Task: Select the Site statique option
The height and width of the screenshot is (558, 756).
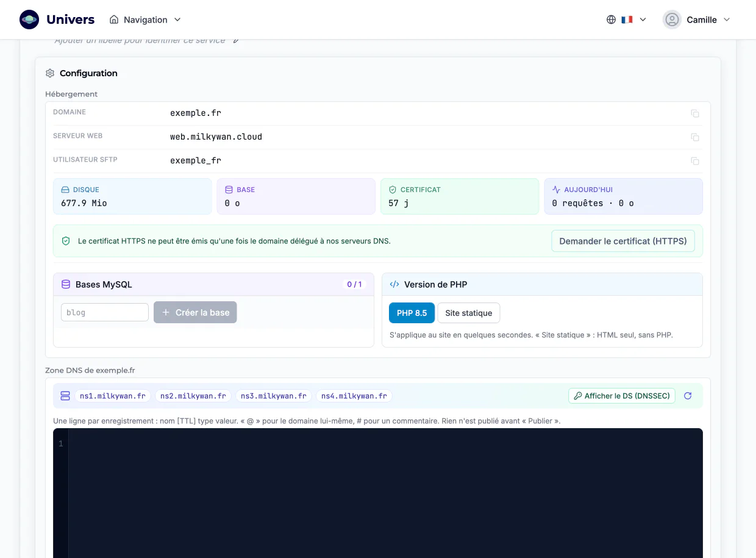Action: 468,313
